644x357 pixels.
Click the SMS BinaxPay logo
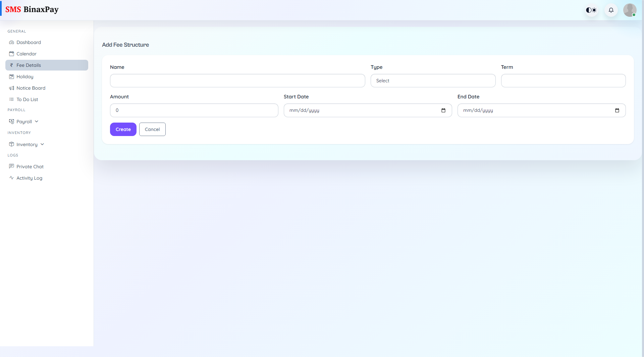[x=32, y=9]
